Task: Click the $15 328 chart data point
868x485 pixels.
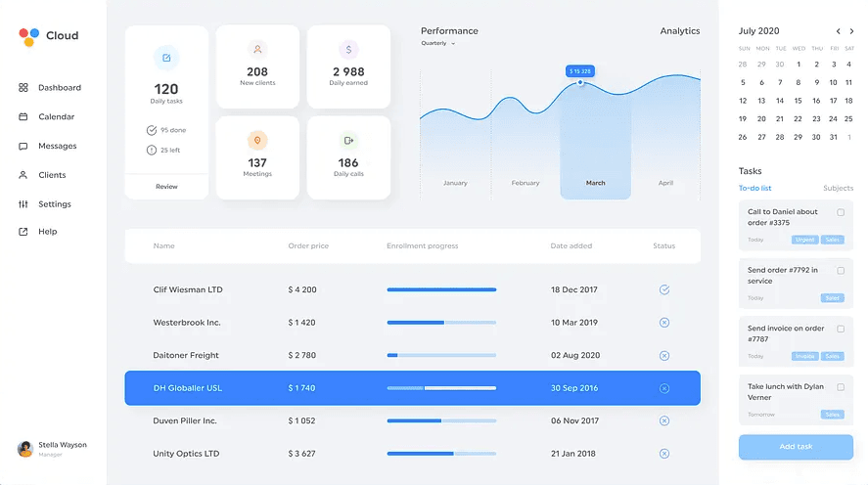Action: tap(580, 82)
